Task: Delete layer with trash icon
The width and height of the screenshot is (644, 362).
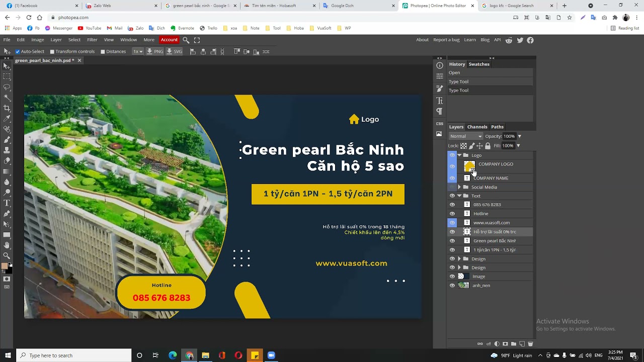Action: [530, 344]
